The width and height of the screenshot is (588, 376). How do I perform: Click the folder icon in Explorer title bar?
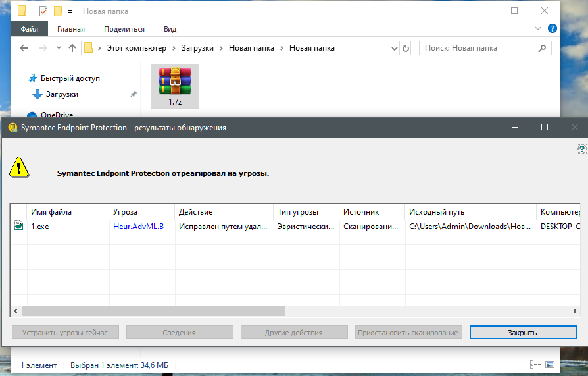[x=22, y=11]
